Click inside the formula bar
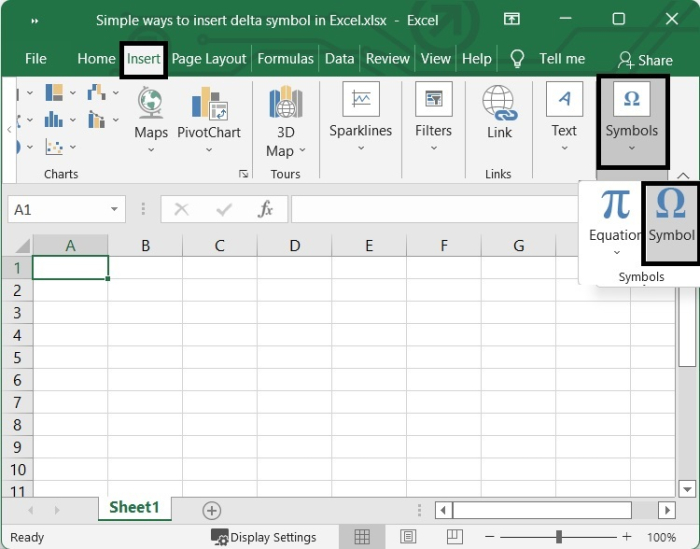The width and height of the screenshot is (700, 549). coord(434,209)
